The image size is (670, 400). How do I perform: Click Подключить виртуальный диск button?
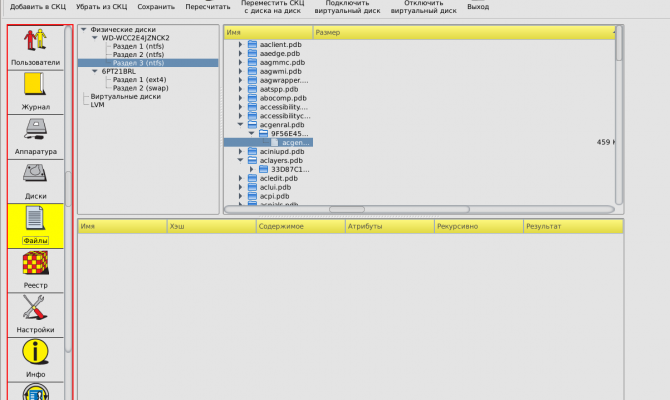tap(347, 7)
